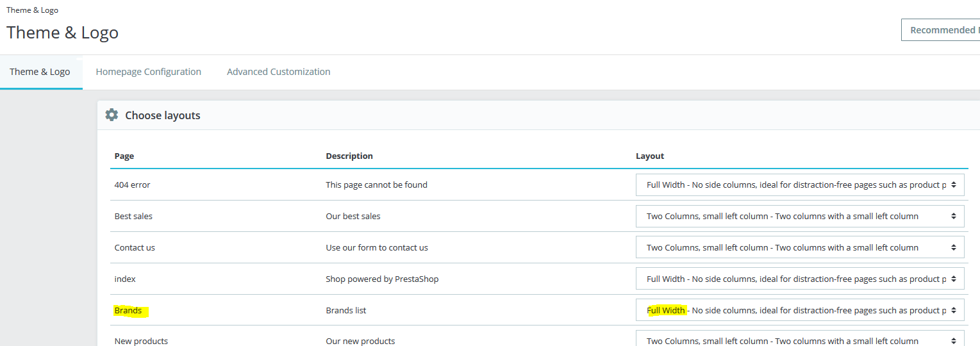980x346 pixels.
Task: Open the Homepage Configuration tab
Action: pyautogui.click(x=149, y=72)
